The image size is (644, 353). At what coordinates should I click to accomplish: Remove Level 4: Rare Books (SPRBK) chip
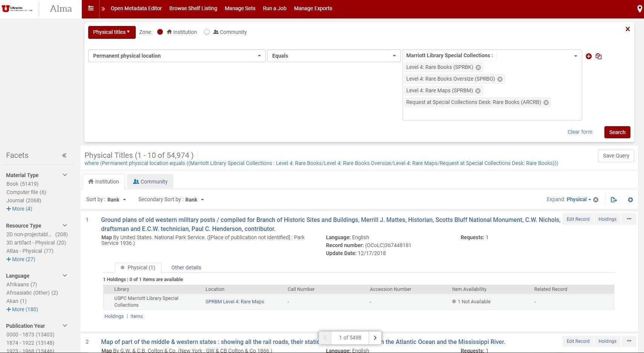478,67
